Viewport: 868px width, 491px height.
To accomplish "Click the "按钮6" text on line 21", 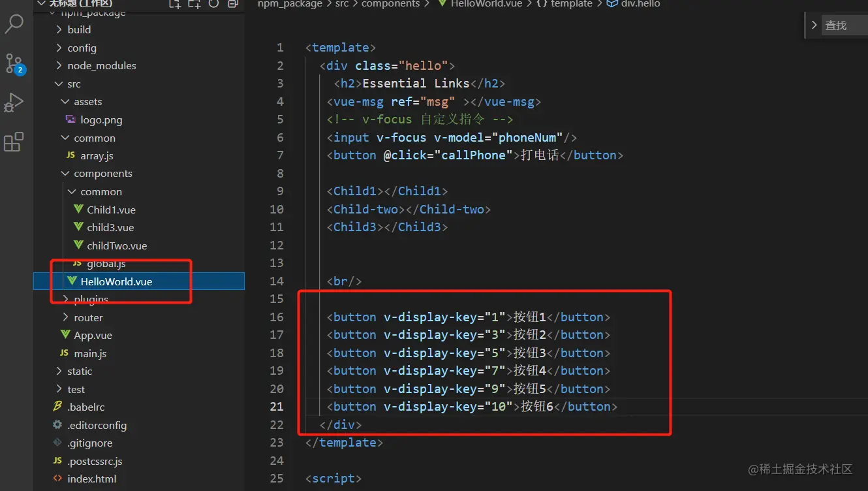I will coord(536,406).
